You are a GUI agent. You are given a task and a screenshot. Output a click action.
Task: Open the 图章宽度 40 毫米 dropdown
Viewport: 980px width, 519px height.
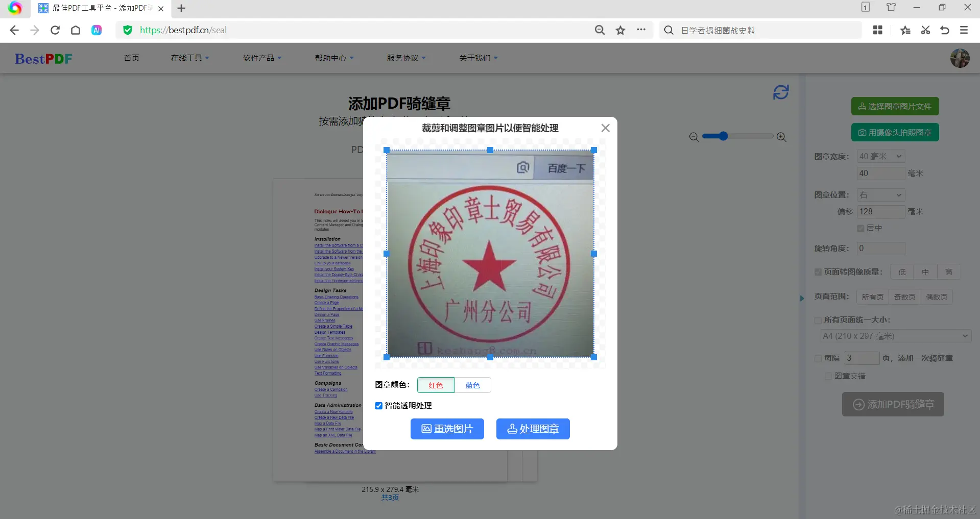point(881,156)
